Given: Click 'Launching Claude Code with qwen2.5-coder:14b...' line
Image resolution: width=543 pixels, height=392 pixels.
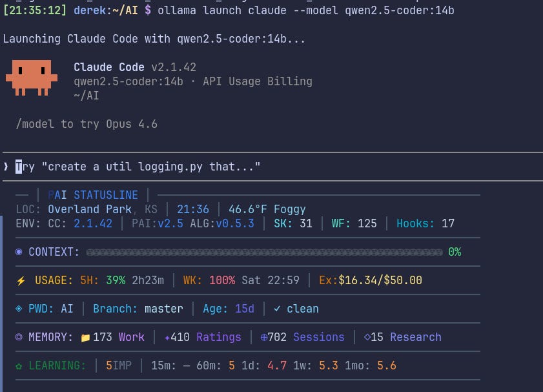Looking at the screenshot, I should point(154,39).
